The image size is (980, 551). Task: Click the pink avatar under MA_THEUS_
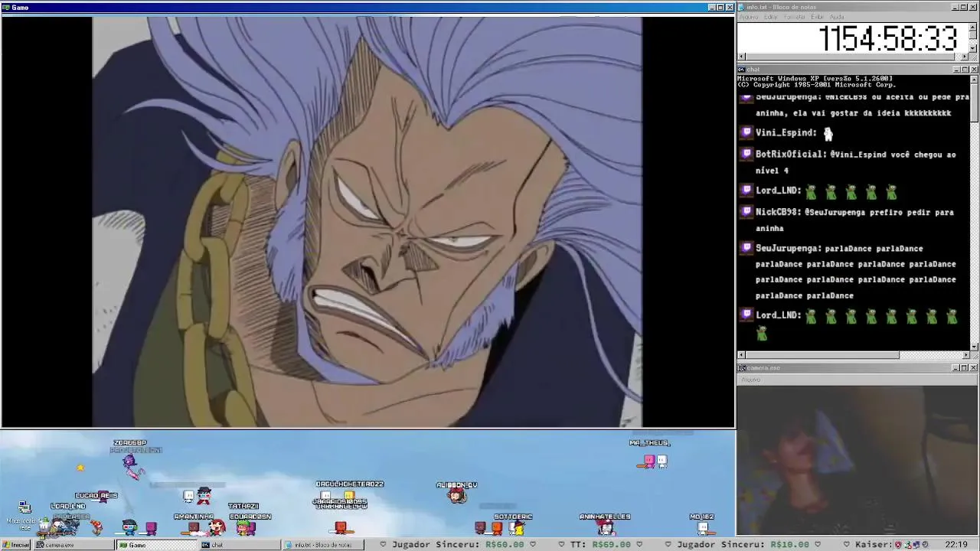649,461
